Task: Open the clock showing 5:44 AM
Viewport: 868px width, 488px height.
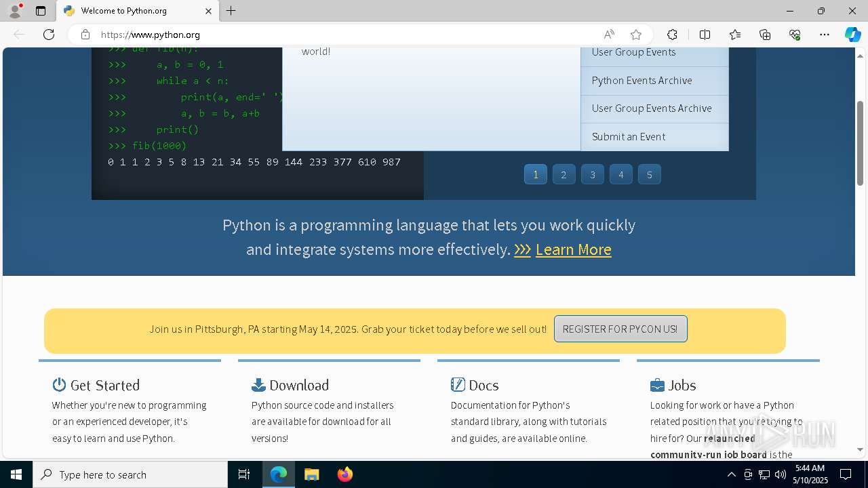Action: (x=810, y=474)
